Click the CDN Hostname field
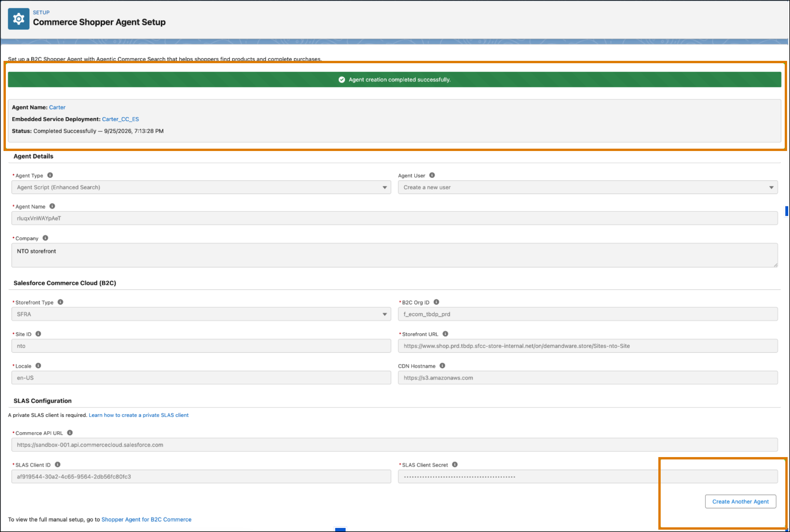The height and width of the screenshot is (532, 790). tap(588, 377)
